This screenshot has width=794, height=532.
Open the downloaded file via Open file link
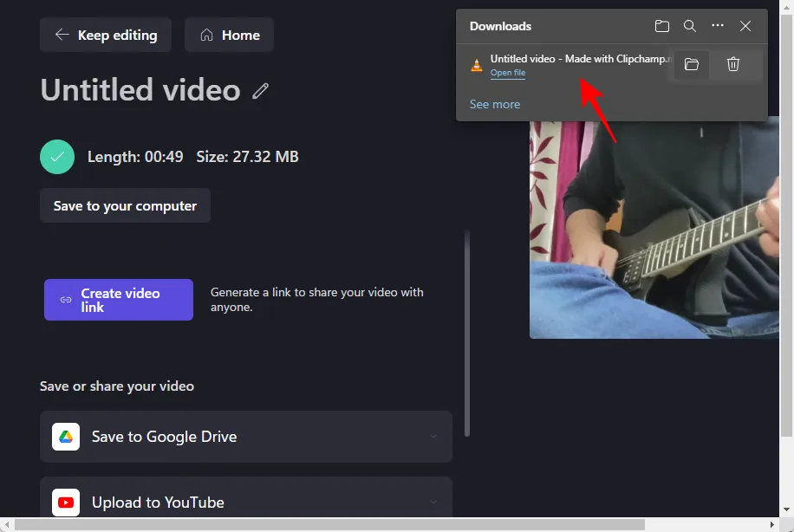click(x=508, y=73)
